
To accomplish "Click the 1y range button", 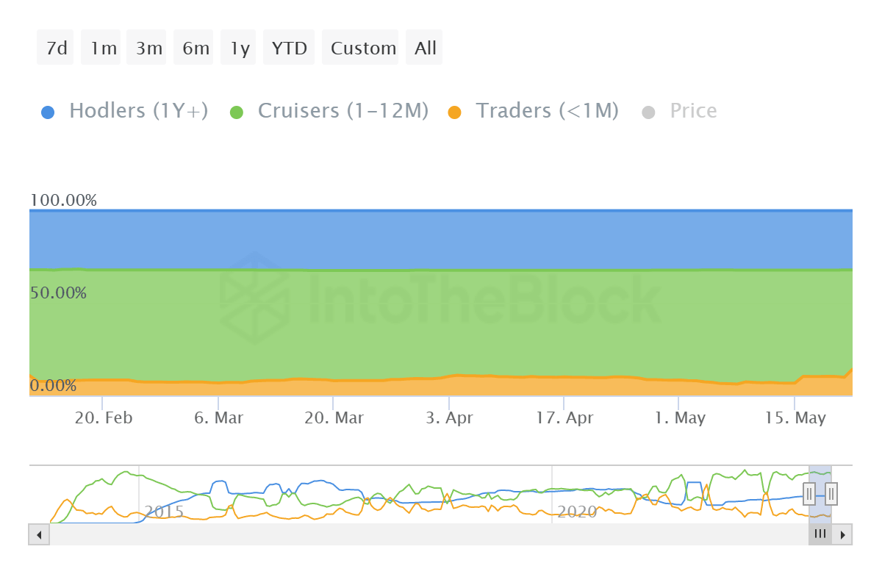I will [238, 47].
